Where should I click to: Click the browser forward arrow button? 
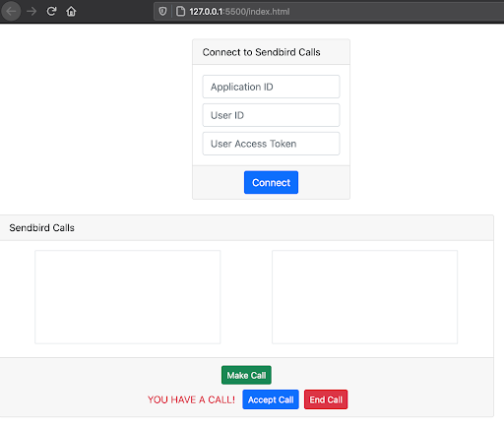pos(31,12)
